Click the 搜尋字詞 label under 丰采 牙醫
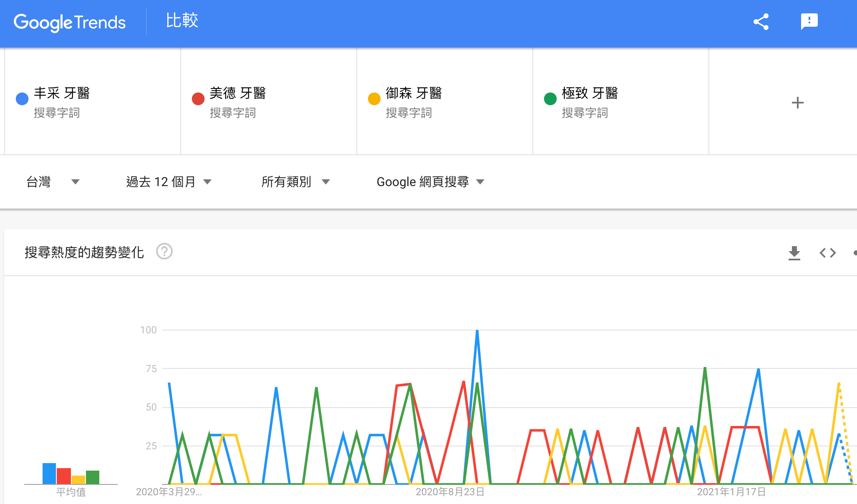Screen dimensions: 857x504 coord(57,113)
